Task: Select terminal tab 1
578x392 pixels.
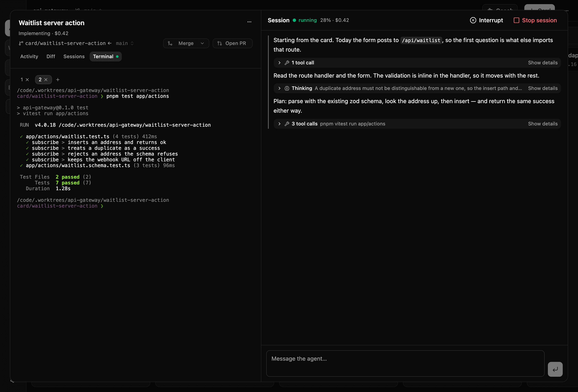Action: tap(22, 80)
